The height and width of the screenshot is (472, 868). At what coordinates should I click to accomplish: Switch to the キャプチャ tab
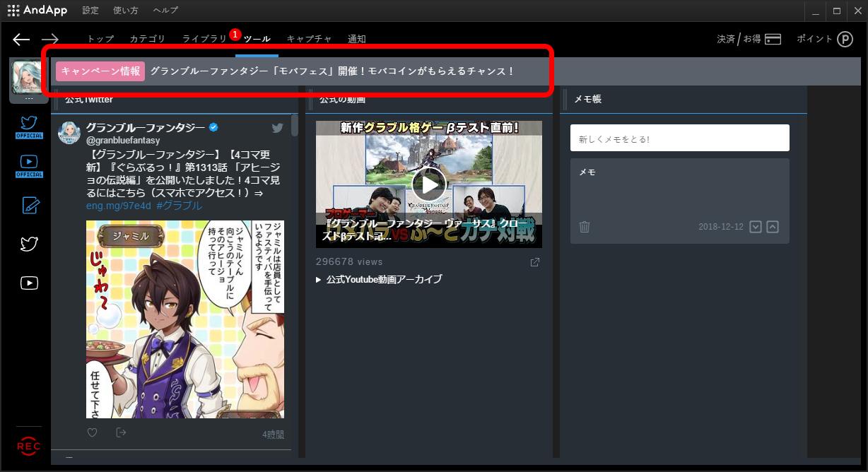[310, 39]
